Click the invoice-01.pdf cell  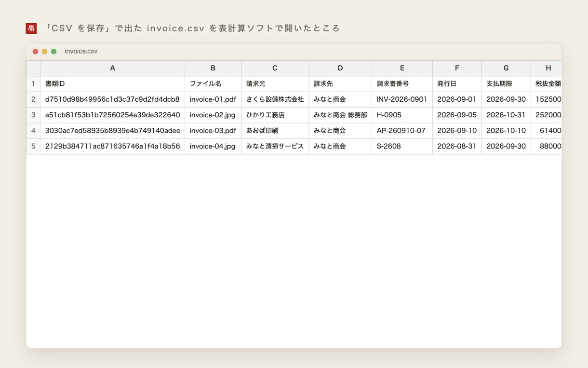[x=213, y=99]
